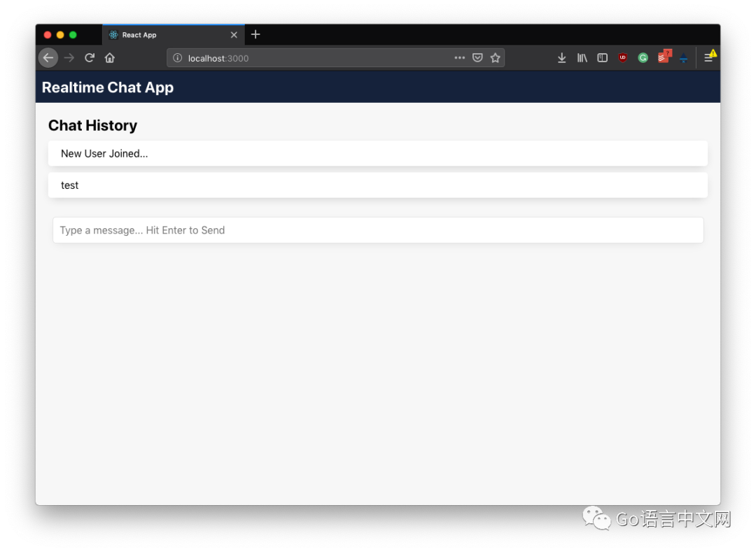The image size is (756, 552).
Task: Select the React App browser tab
Action: coord(174,35)
